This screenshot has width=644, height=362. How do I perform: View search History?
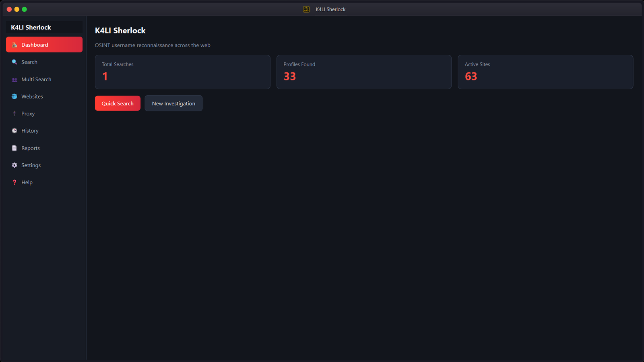(44, 131)
